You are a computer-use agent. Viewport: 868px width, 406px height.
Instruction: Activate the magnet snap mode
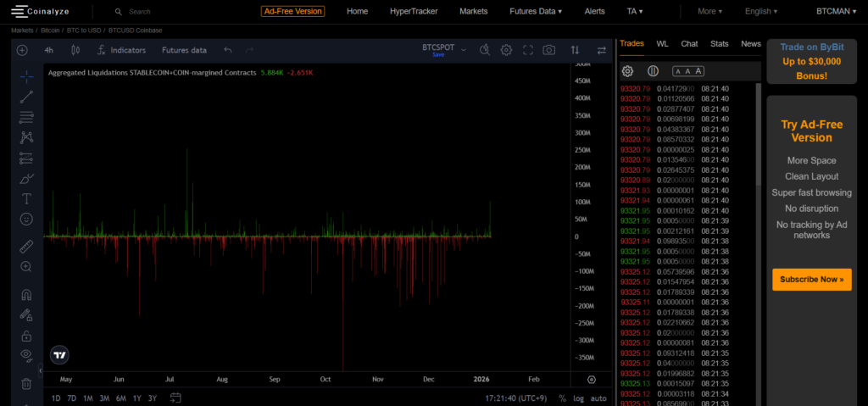(x=26, y=295)
